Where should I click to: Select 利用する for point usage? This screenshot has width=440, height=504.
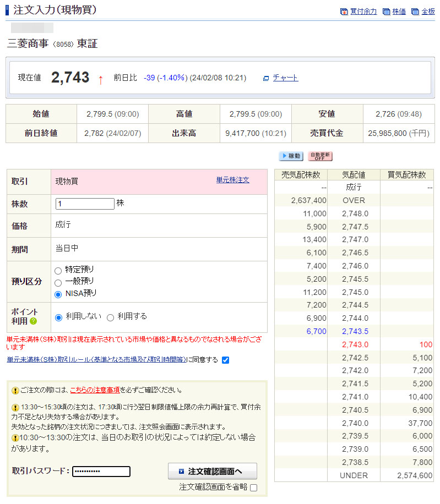coord(110,317)
